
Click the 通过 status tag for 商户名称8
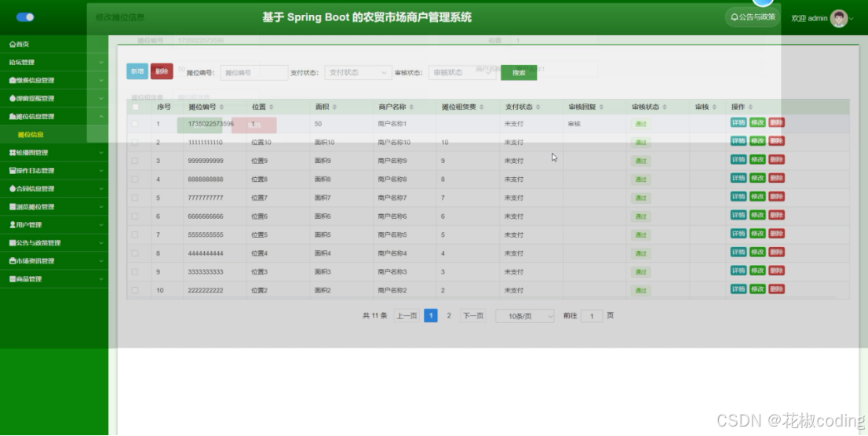click(x=641, y=180)
